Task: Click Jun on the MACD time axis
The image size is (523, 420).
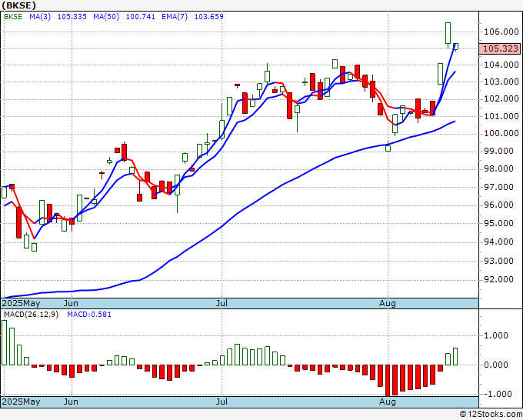Action: [x=71, y=402]
